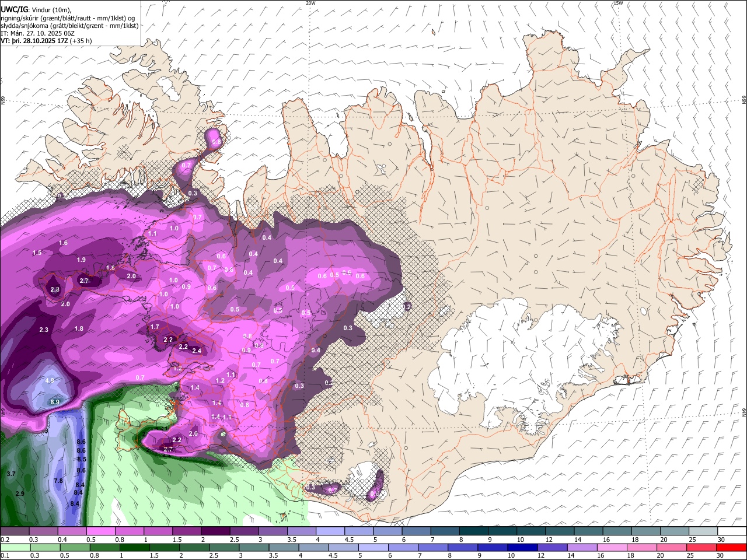Click the 'UWC/IG: Vindur (10m)' title text
Viewport: 747px width, 560px height.
pyautogui.click(x=37, y=10)
